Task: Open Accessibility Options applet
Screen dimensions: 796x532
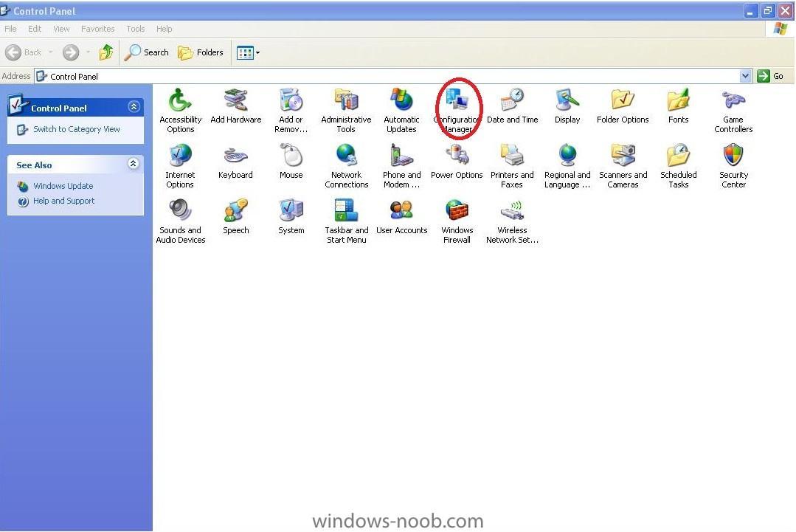Action: tap(180, 111)
